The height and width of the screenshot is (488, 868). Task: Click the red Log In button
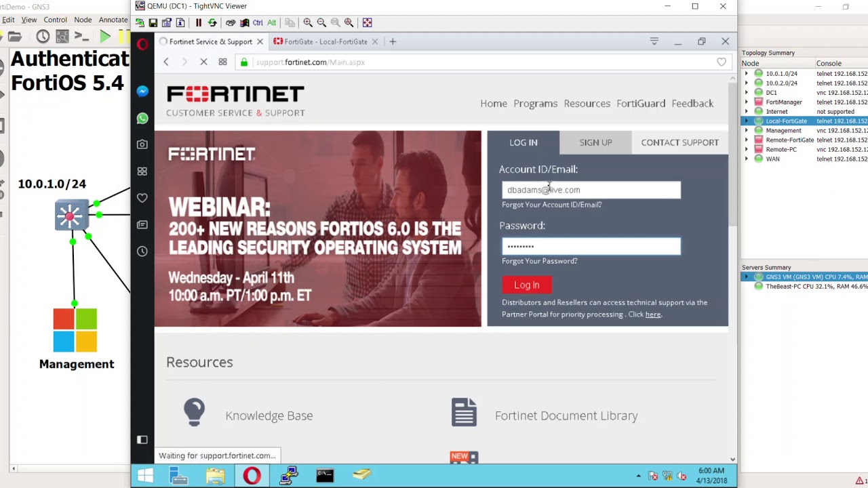pos(527,285)
